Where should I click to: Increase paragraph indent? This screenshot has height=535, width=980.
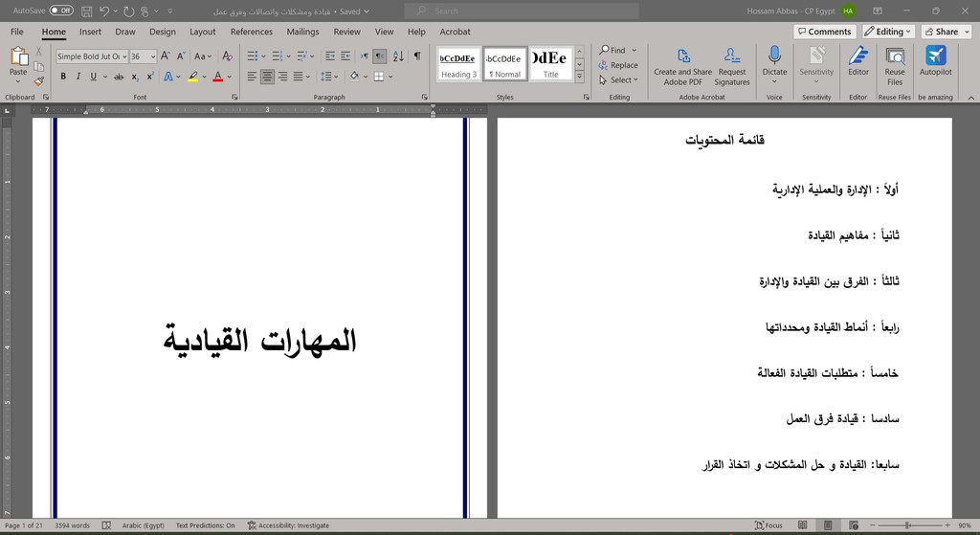[345, 56]
